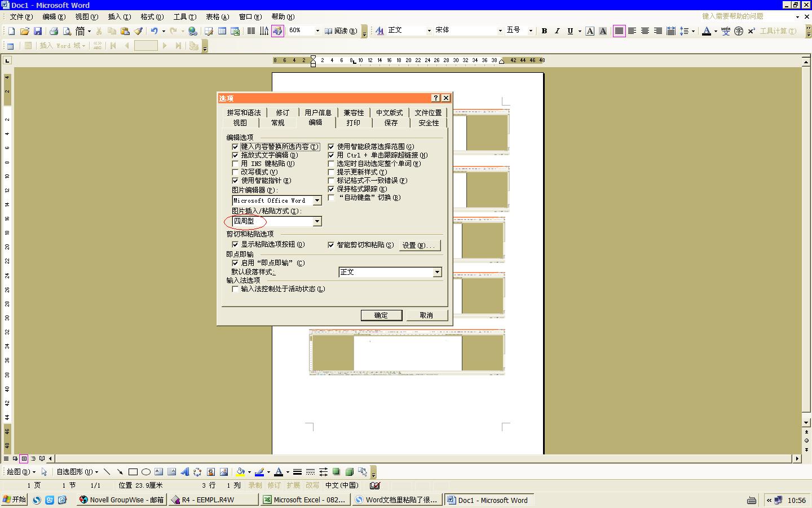812x508 pixels.
Task: Open the 工具 menu in the menu bar
Action: pos(183,16)
